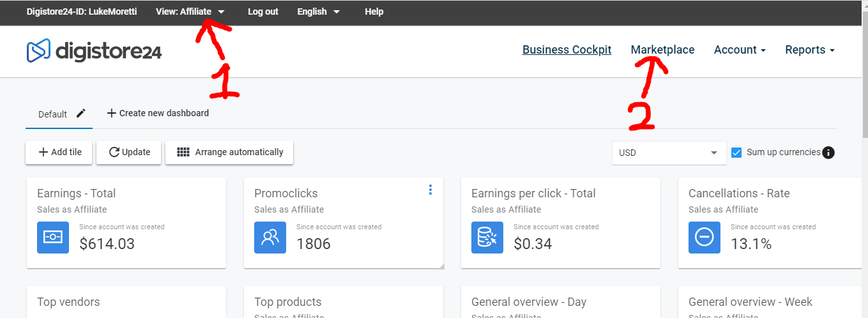Viewport: 868px width, 318px height.
Task: Click the Top vendors tile heading
Action: coord(68,302)
